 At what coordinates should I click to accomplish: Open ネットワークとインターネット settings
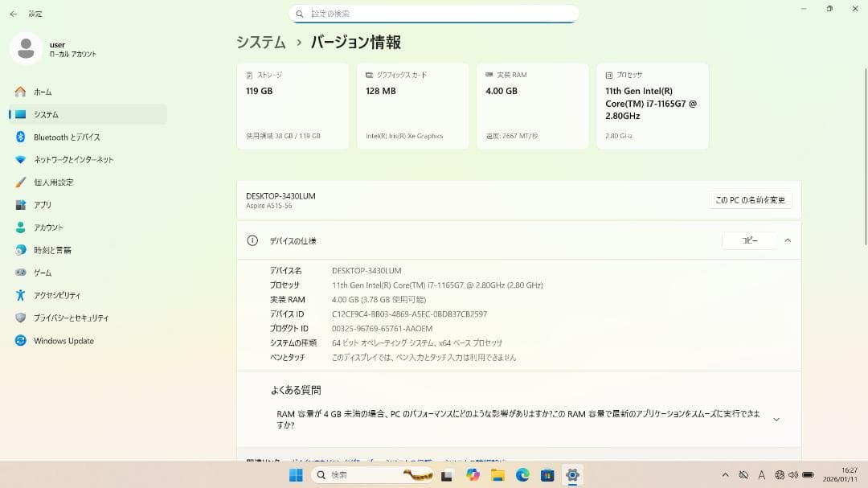point(72,159)
